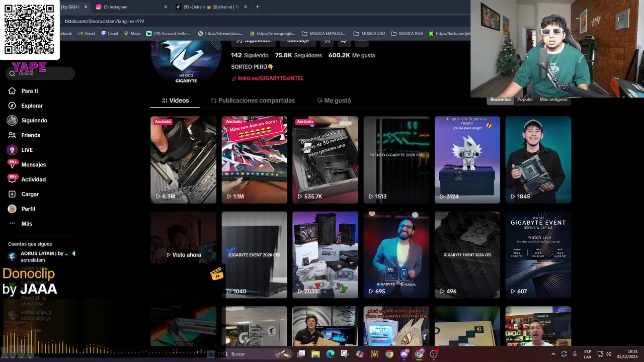Open a new browser tab
The width and height of the screenshot is (644, 362).
[x=258, y=7]
